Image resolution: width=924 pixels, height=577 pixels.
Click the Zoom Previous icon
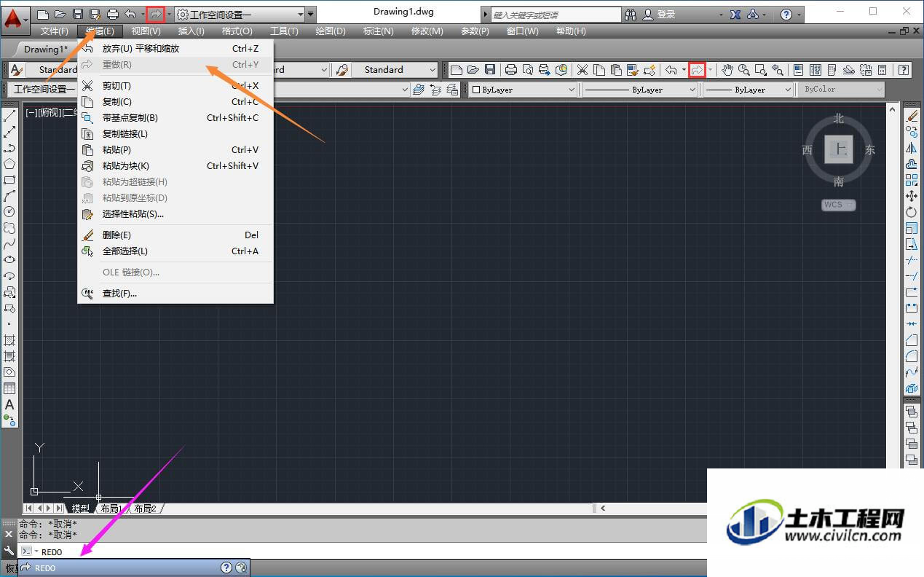tap(778, 70)
